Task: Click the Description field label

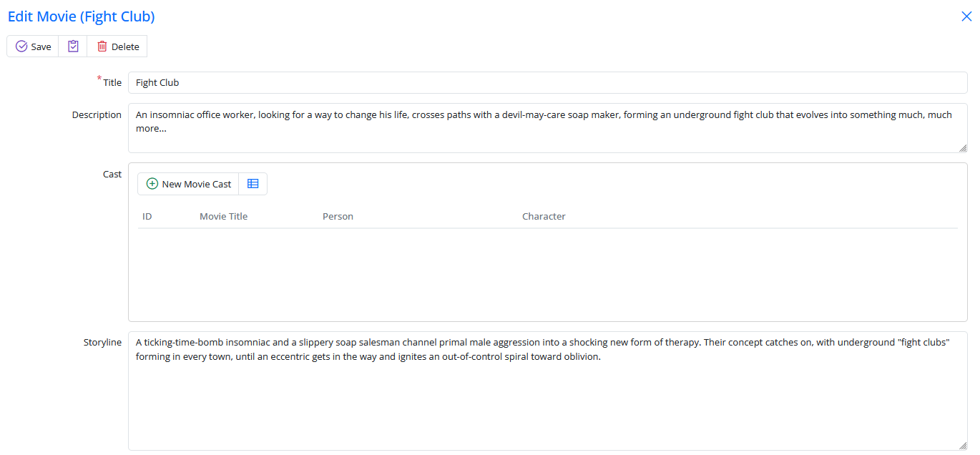Action: pyautogui.click(x=97, y=114)
